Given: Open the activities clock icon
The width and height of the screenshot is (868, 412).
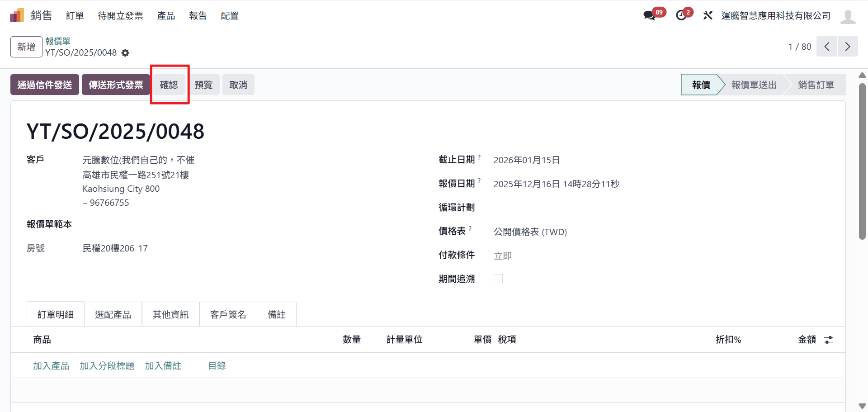Looking at the screenshot, I should (x=681, y=15).
